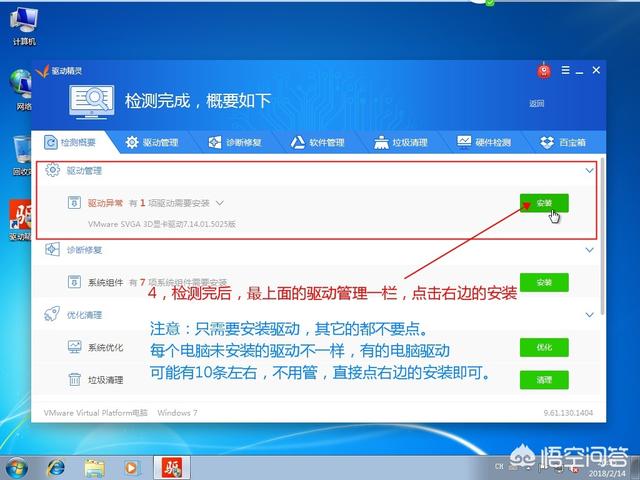Click the rocket icon beside 优化清理

[x=52, y=314]
